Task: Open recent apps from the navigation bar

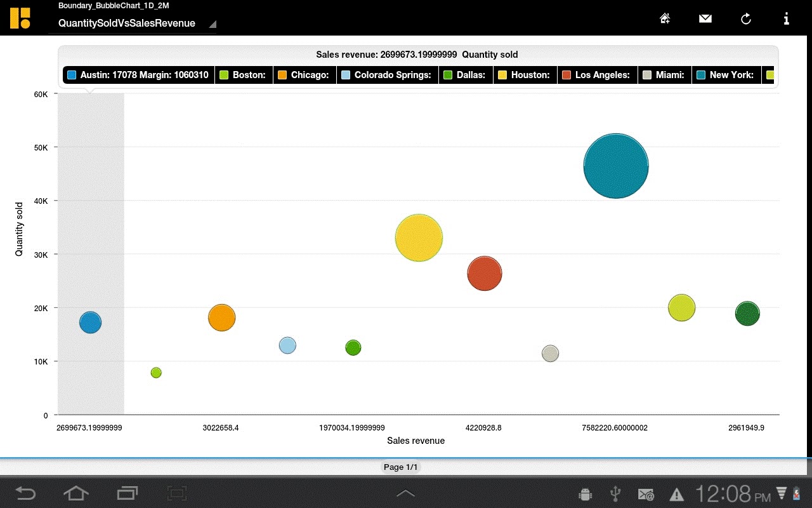Action: tap(126, 492)
